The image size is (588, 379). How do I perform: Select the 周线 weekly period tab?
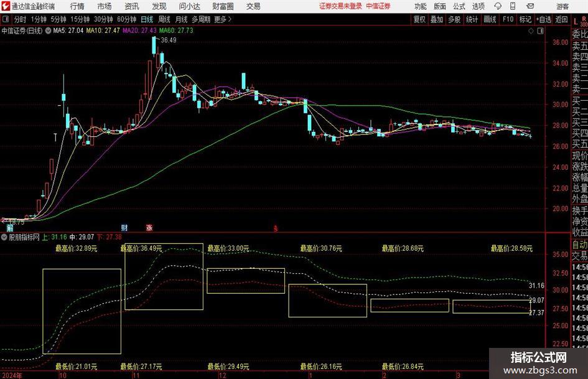click(x=164, y=19)
